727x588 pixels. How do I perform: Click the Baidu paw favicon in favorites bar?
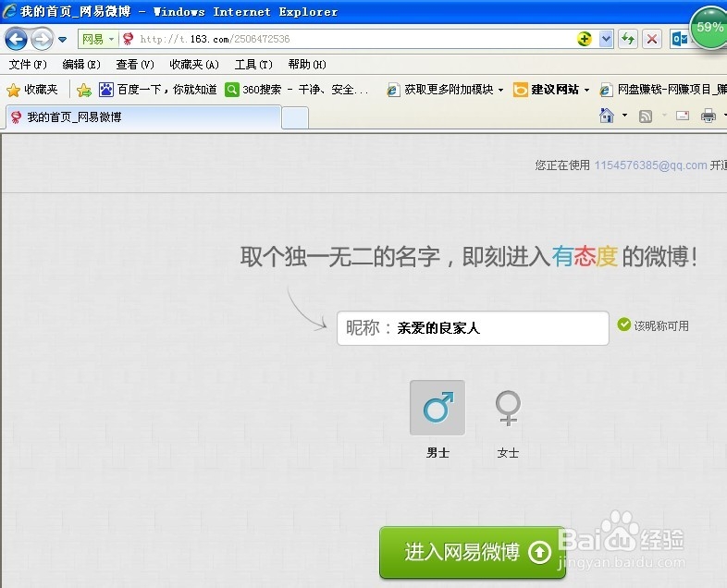106,90
